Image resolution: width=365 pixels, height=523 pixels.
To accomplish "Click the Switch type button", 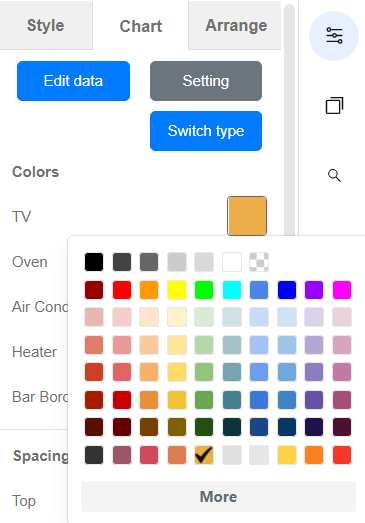I will (x=206, y=131).
